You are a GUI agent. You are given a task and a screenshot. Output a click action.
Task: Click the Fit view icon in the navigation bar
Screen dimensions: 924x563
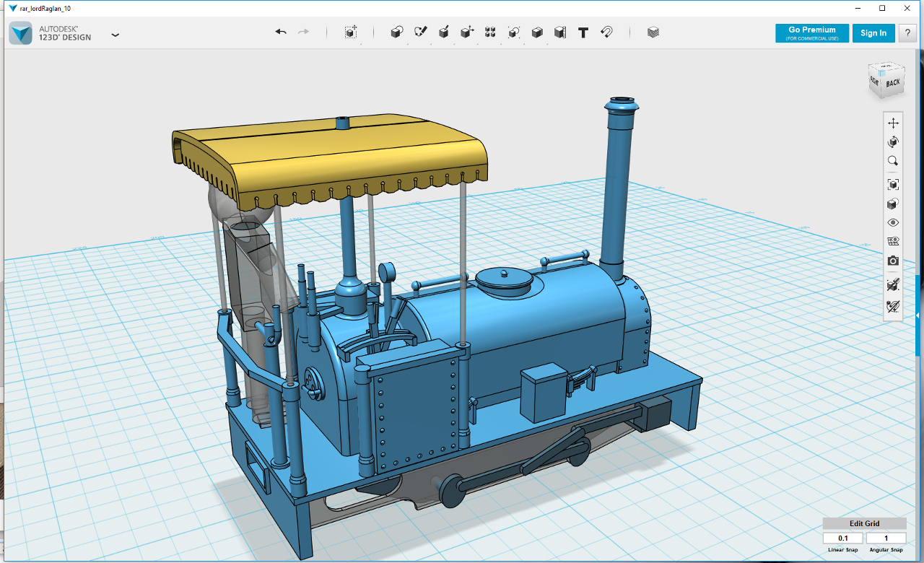[893, 184]
